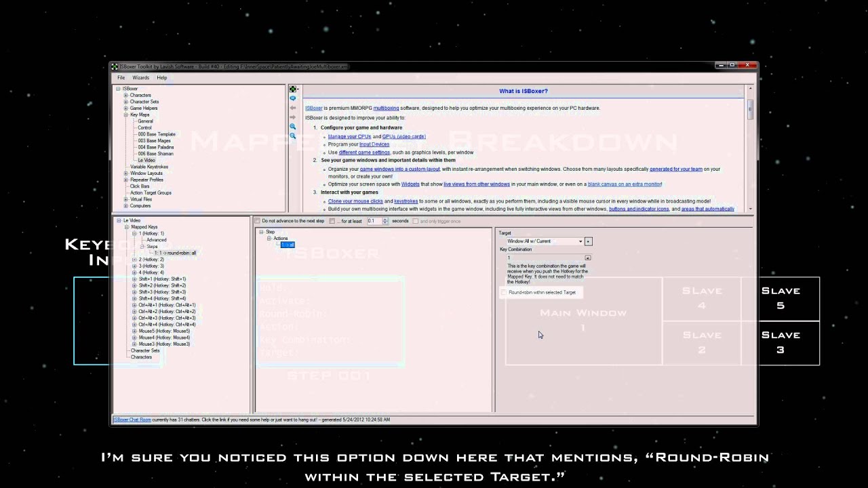
Task: Select '006 Base Shaman' key map
Action: [155, 154]
